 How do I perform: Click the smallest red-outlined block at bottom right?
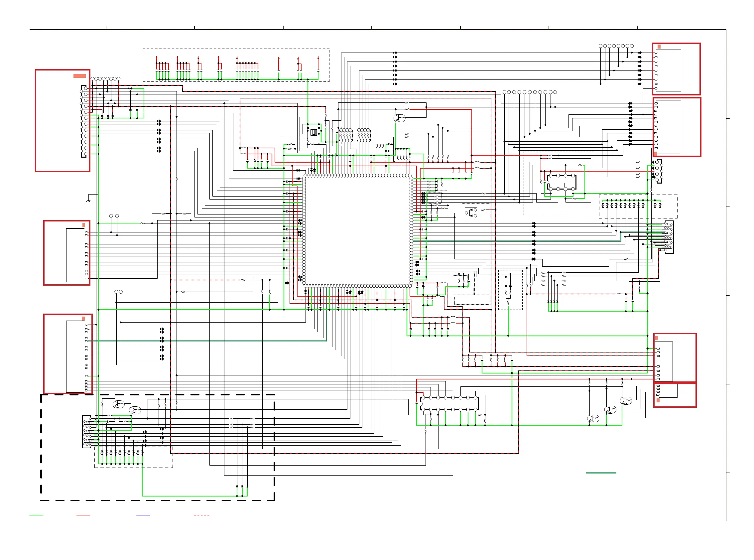(x=675, y=395)
